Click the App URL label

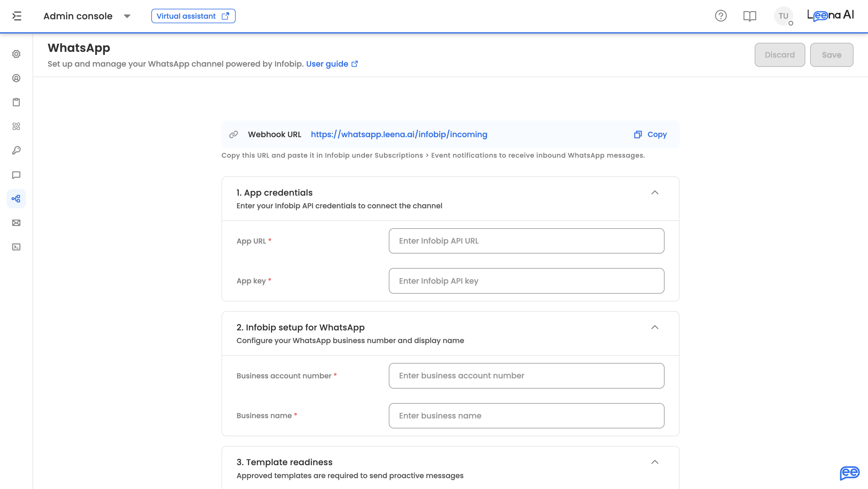(x=251, y=241)
